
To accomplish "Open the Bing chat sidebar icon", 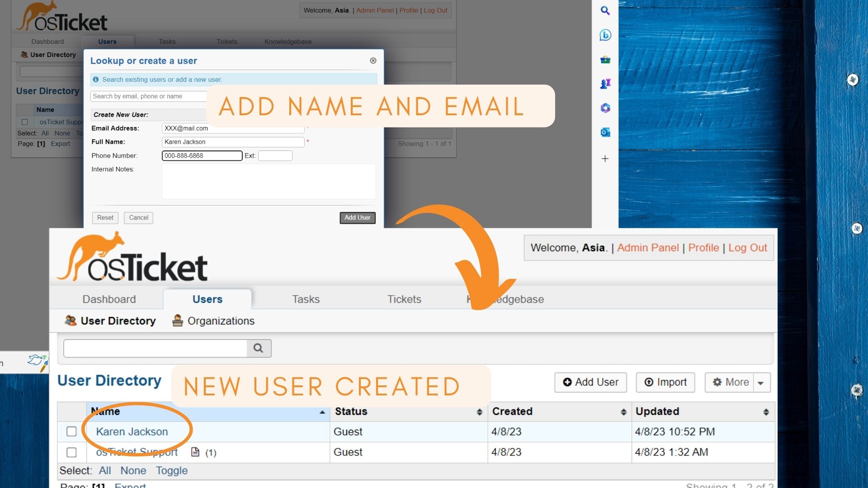I will 605,35.
